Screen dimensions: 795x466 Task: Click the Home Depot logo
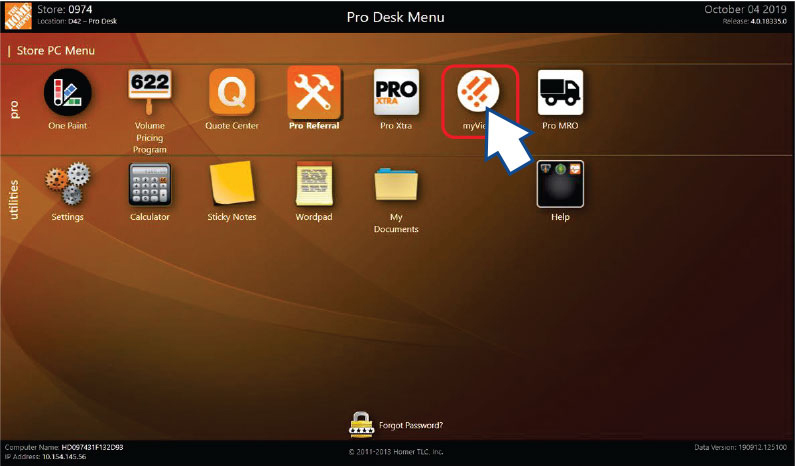[18, 16]
